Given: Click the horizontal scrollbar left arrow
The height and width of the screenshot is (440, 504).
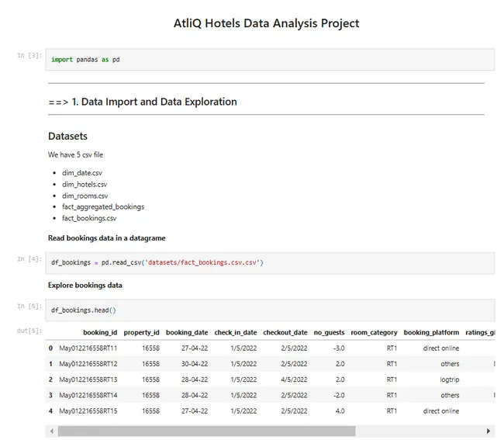Looking at the screenshot, I should pos(52,431).
